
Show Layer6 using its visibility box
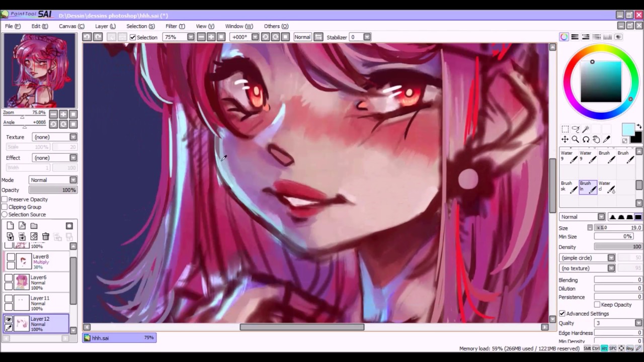(x=9, y=278)
